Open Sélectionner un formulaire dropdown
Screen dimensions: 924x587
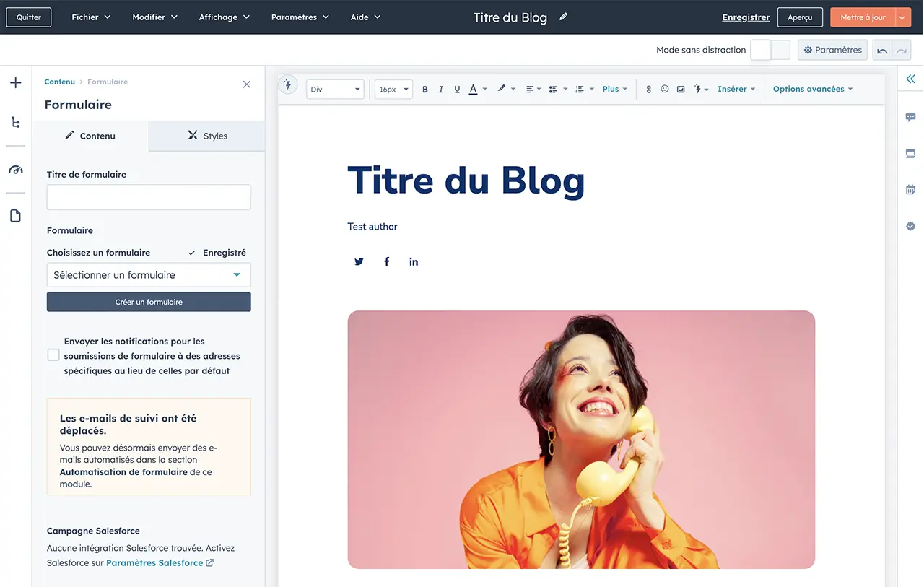pos(149,275)
